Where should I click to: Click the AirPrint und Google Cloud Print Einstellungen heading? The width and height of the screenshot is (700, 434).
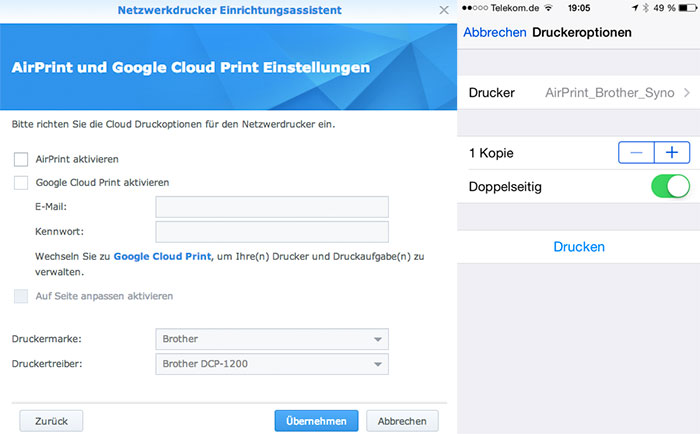[191, 67]
